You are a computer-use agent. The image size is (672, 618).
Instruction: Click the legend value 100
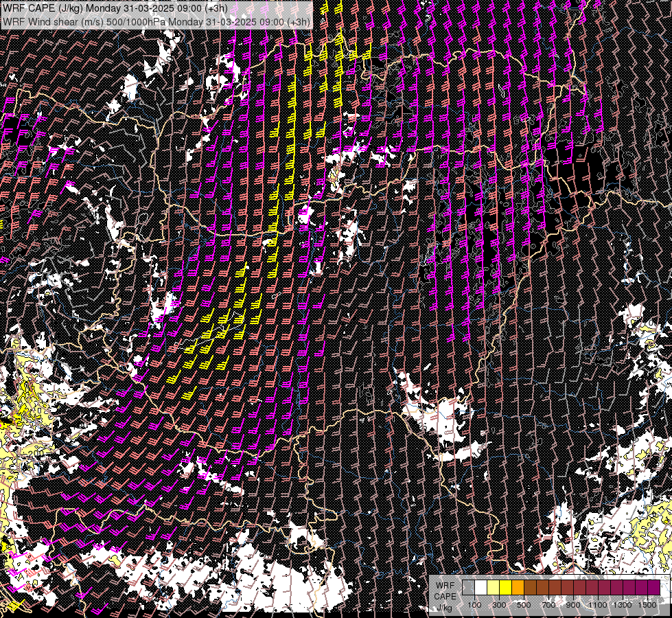pyautogui.click(x=474, y=605)
